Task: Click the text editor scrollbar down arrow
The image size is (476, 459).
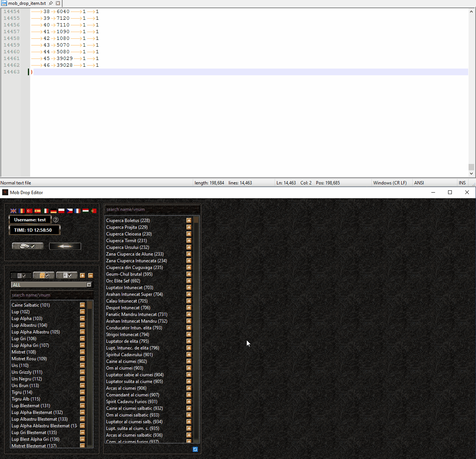Action: click(471, 173)
